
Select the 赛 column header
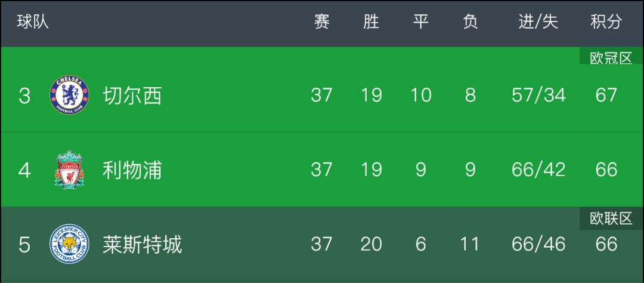click(321, 22)
